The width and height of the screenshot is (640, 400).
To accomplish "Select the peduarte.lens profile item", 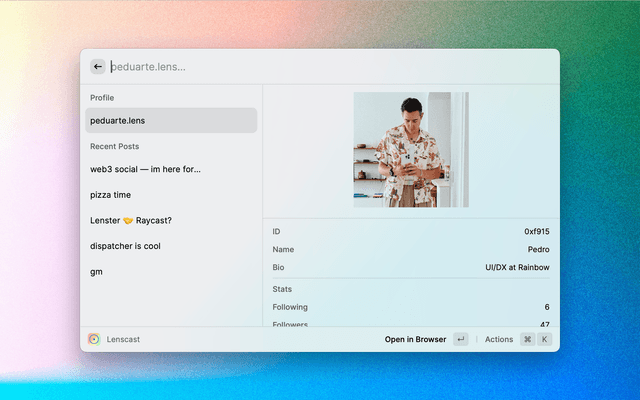I will pyautogui.click(x=171, y=120).
